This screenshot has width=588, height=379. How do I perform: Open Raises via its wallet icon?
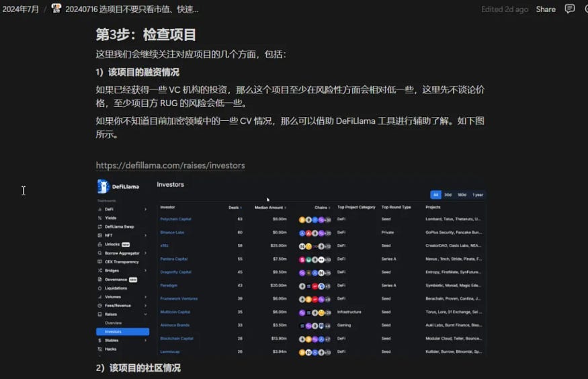tap(99, 314)
